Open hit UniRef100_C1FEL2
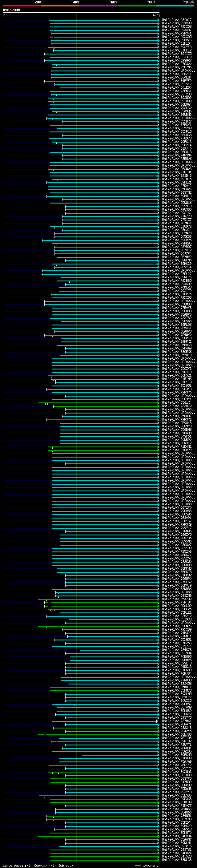 (177, 50)
